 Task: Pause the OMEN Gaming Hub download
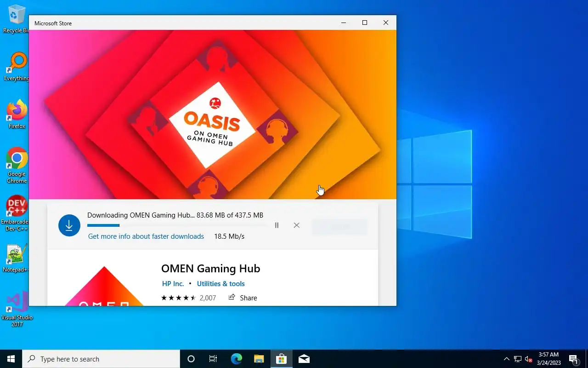pyautogui.click(x=277, y=225)
